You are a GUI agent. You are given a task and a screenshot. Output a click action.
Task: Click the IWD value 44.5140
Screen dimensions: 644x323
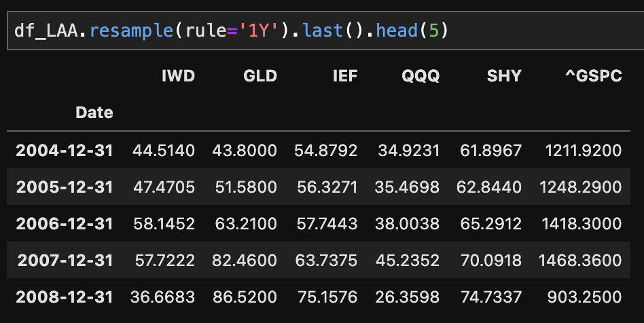tap(164, 151)
